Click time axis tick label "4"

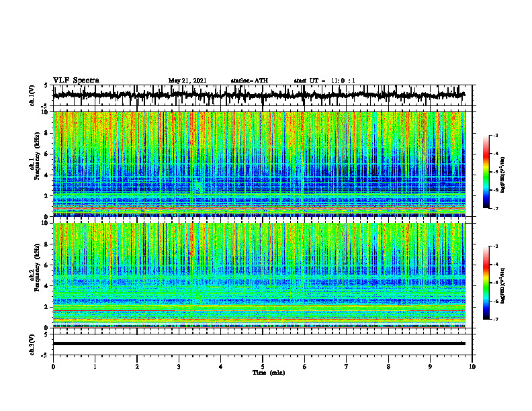[221, 367]
